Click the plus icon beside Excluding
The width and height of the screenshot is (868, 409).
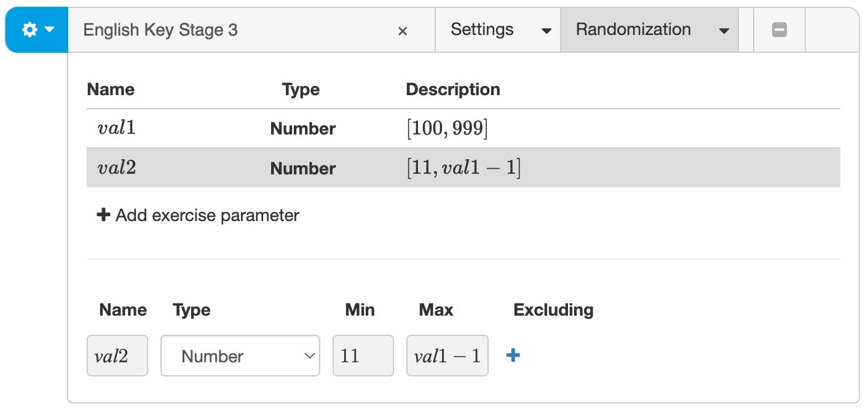(x=512, y=355)
